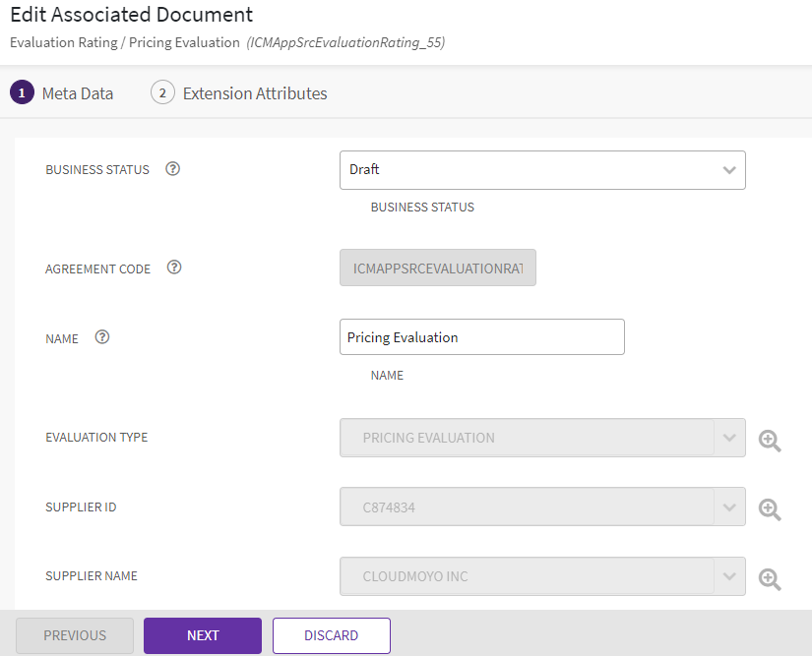This screenshot has height=656, width=812.
Task: Click the step 1 circle indicator
Action: (22, 93)
